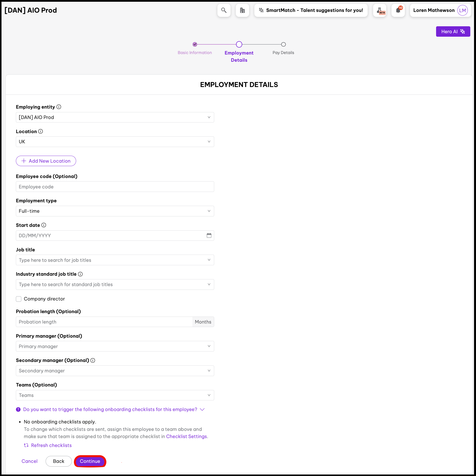Collapse the onboarding checklists question
The image size is (476, 476).
pos(202,410)
